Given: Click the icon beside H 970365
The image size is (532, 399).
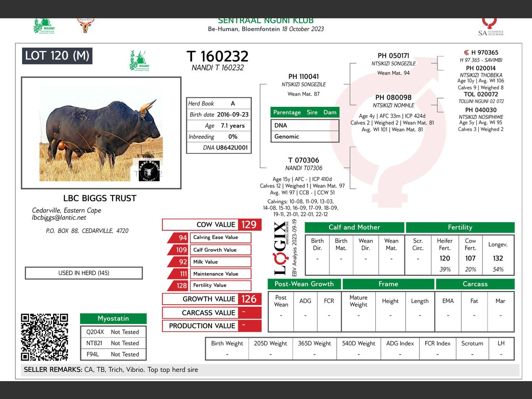Looking at the screenshot, I should [x=466, y=53].
